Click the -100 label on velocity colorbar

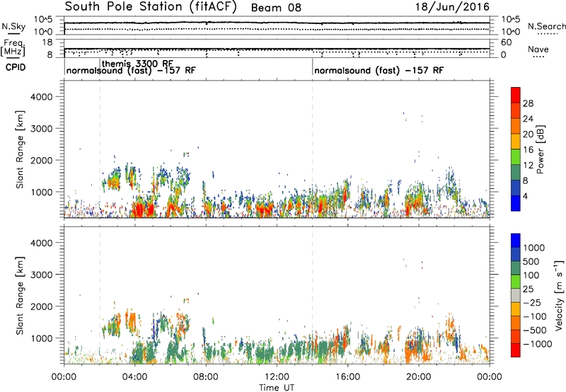[x=536, y=316]
